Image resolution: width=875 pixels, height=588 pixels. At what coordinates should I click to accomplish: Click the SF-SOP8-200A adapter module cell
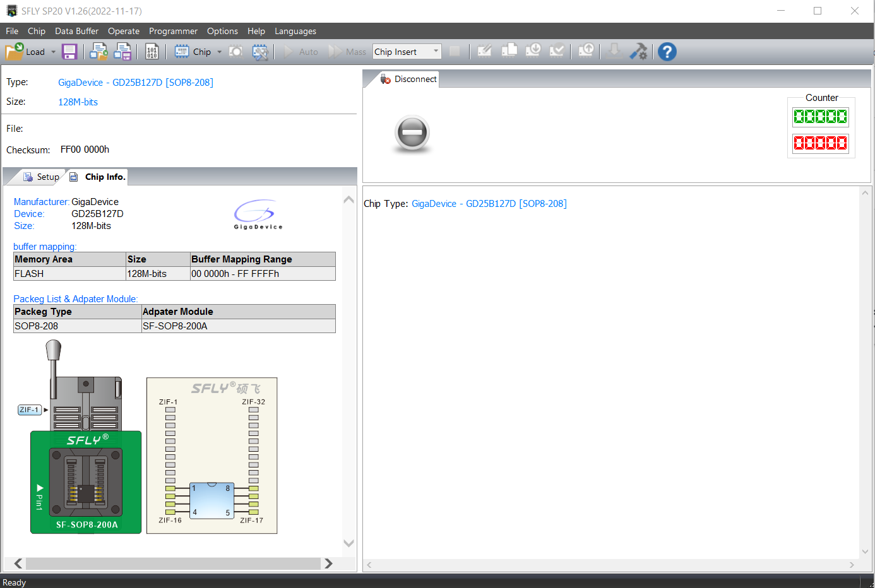[239, 326]
